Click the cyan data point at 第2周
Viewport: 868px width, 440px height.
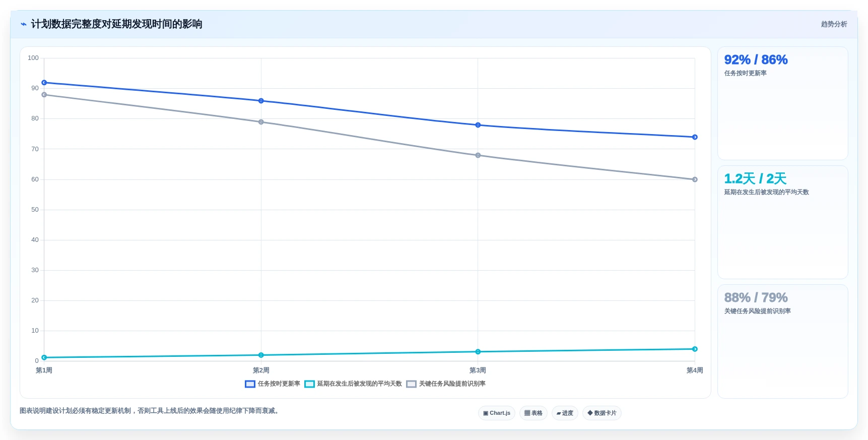(x=261, y=355)
